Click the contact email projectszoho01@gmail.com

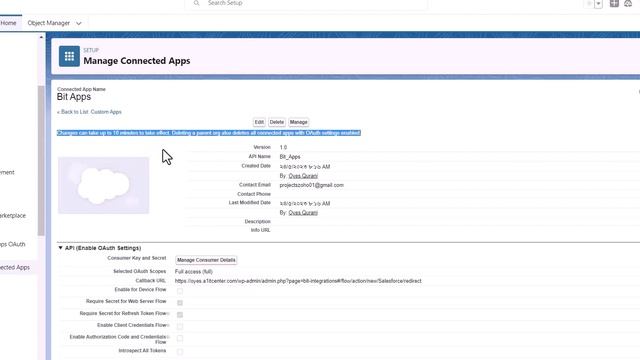[311, 185]
